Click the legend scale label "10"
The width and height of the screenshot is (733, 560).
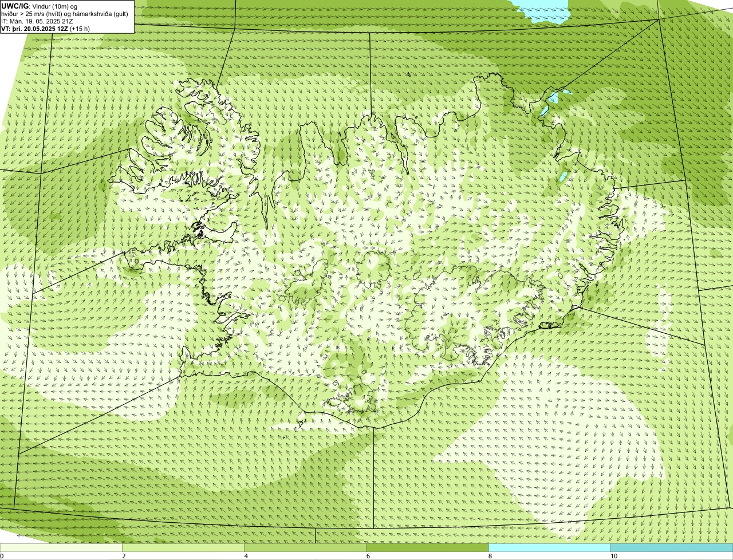coord(613,556)
